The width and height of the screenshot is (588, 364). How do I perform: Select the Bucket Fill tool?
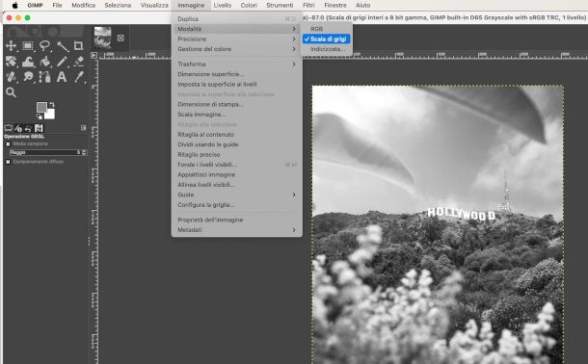click(44, 62)
